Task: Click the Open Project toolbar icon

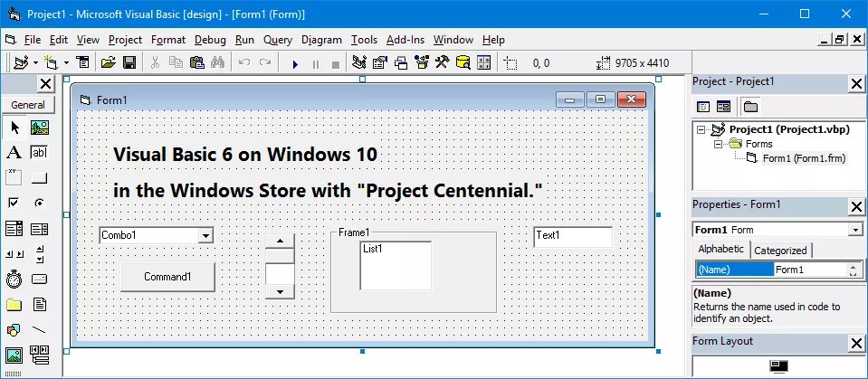Action: point(109,62)
